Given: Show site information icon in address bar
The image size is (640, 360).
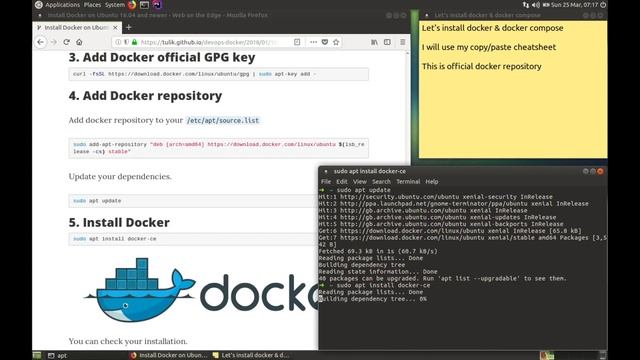Looking at the screenshot, I should (118, 42).
